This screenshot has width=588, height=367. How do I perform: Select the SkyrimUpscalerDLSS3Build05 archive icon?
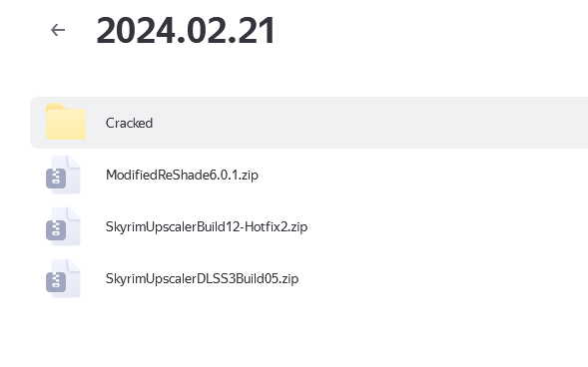click(63, 278)
